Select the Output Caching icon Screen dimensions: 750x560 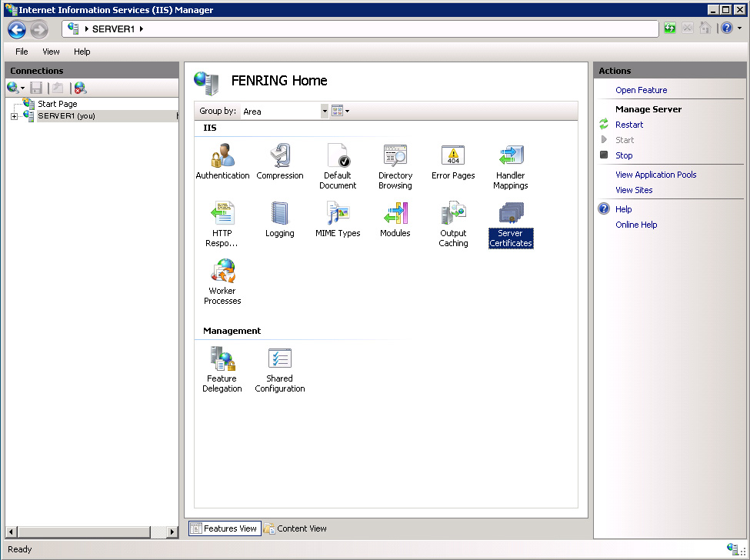(453, 224)
